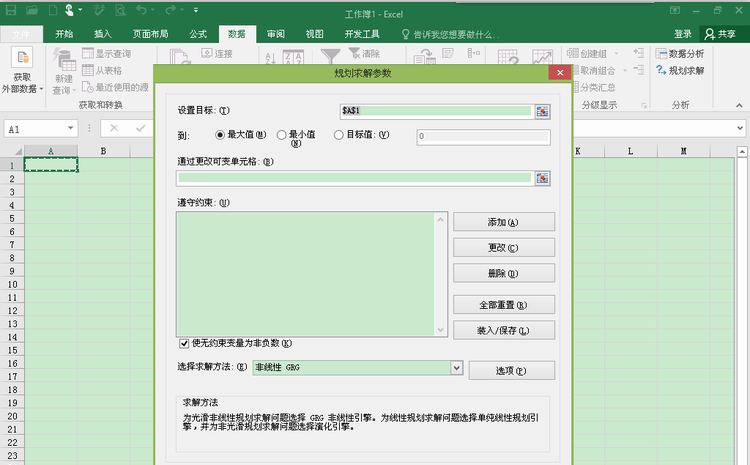The width and height of the screenshot is (750, 465).
Task: Click the 装入/保存 button
Action: point(504,330)
